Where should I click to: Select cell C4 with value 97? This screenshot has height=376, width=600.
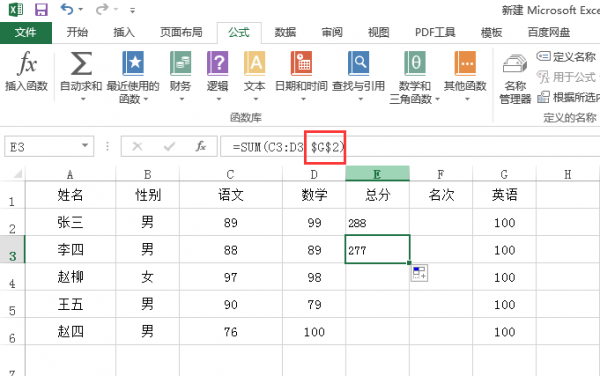click(231, 277)
